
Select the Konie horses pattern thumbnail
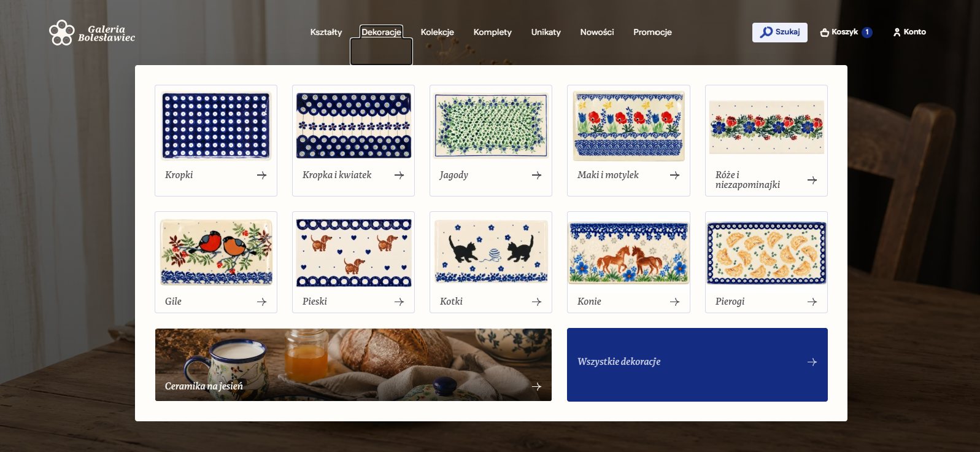628,253
